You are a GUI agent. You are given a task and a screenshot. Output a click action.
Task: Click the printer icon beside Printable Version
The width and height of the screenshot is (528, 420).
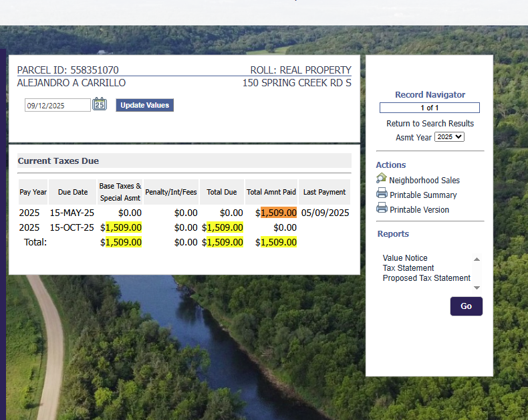[x=382, y=208]
